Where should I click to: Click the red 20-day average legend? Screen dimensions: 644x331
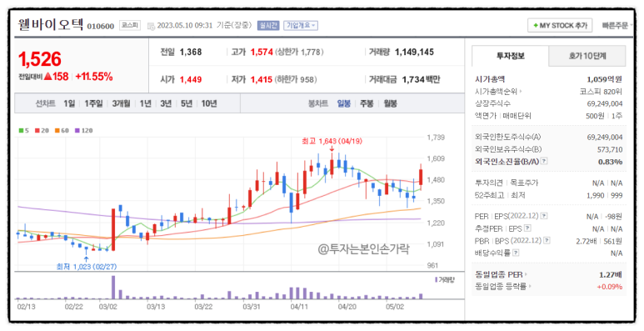(41, 130)
